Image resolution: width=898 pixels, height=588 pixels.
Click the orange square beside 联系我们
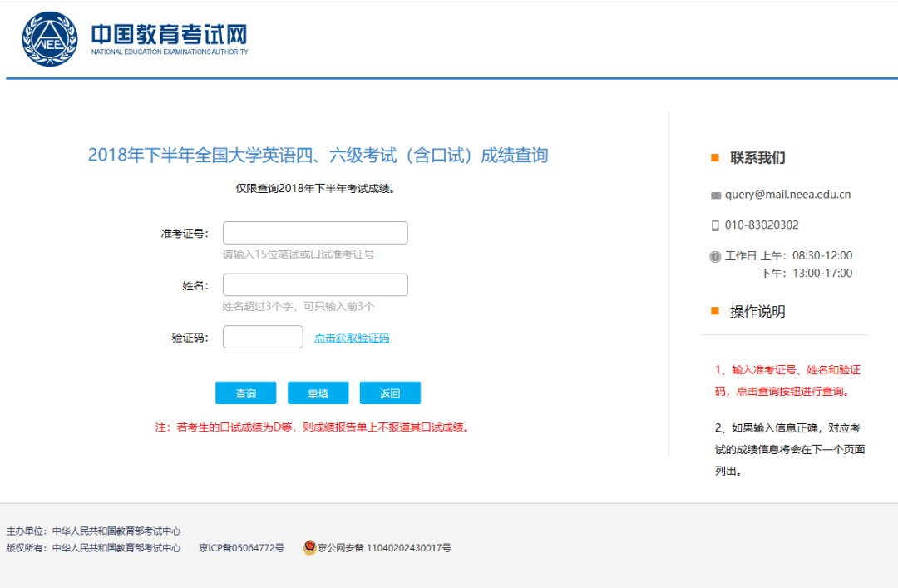715,158
